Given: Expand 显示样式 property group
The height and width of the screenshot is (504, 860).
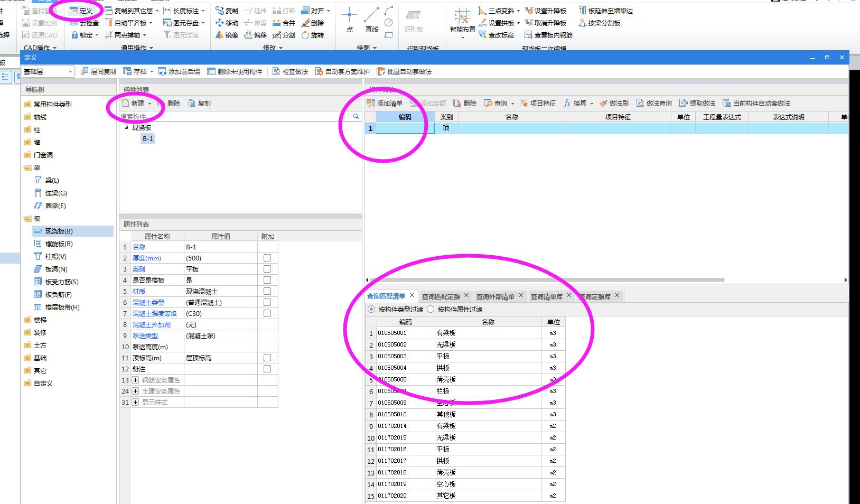Looking at the screenshot, I should pos(135,402).
